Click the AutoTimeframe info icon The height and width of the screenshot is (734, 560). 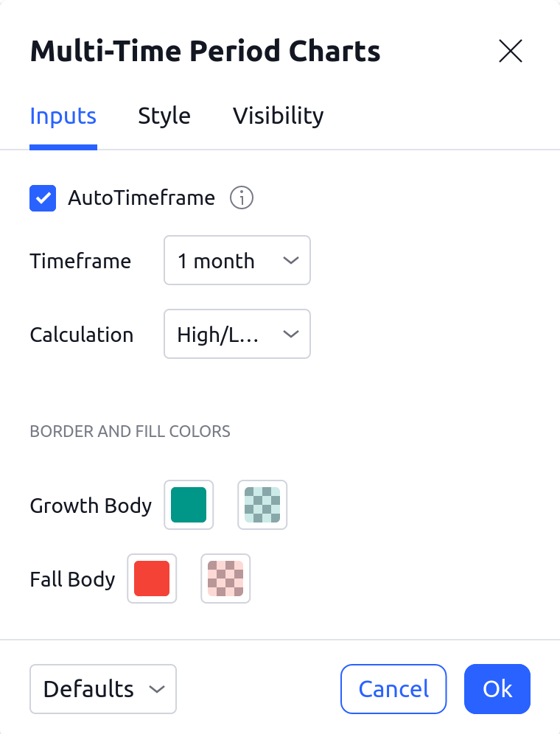point(242,198)
